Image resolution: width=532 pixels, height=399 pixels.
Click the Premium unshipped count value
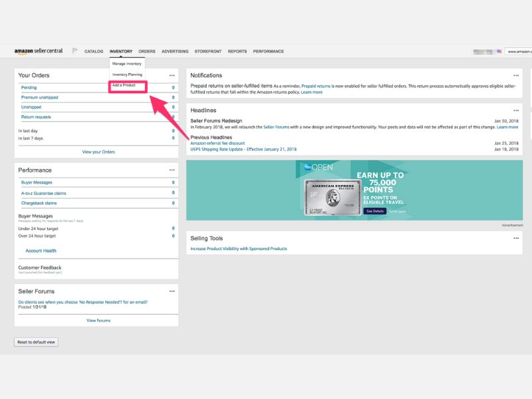[x=173, y=97]
